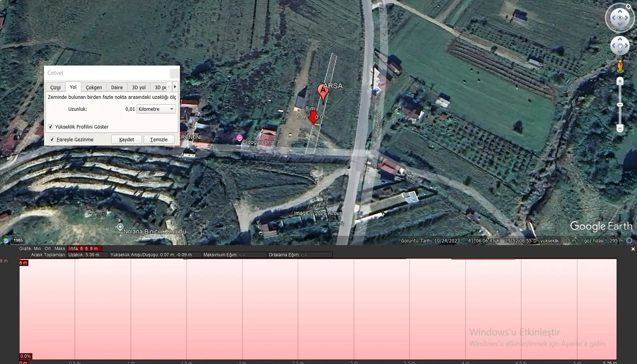Screen dimensions: 637x364
Task: Click the Ortalama Eğim value field
Action: [300, 255]
